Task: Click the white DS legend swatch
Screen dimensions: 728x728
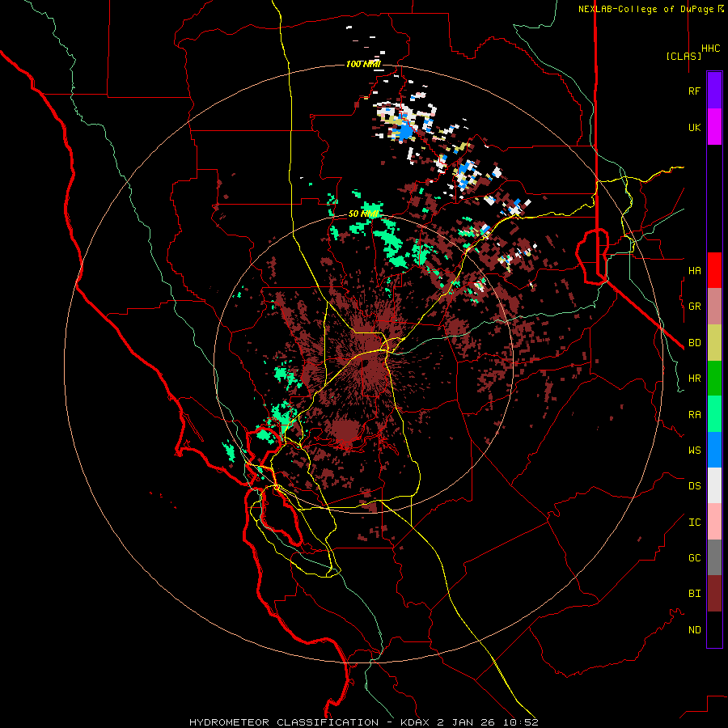Action: click(x=714, y=485)
